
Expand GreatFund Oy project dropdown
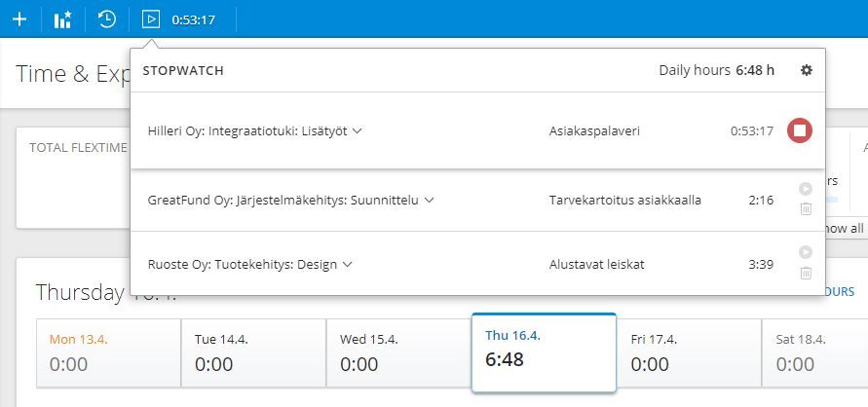pyautogui.click(x=429, y=201)
